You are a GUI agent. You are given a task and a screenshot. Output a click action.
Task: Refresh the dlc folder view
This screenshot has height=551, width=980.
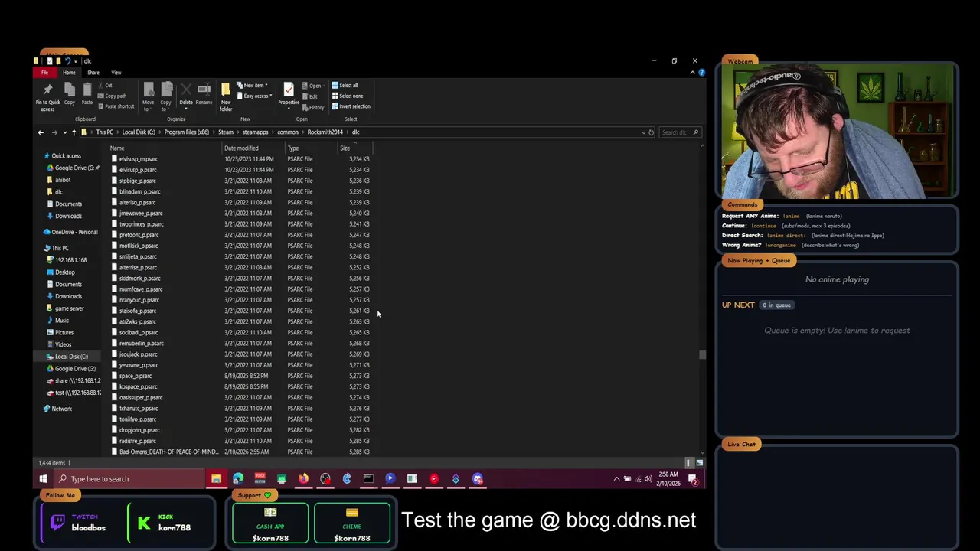tap(652, 132)
